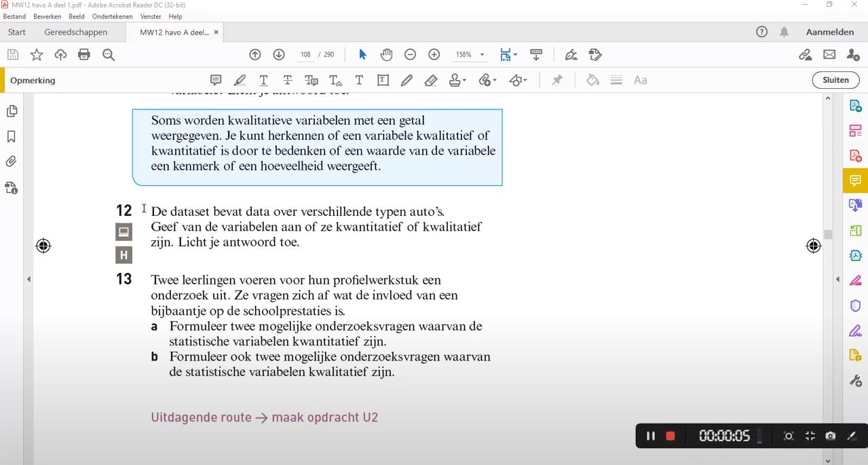Switch to the Start tab
Viewport: 868px width, 465px height.
[x=17, y=32]
